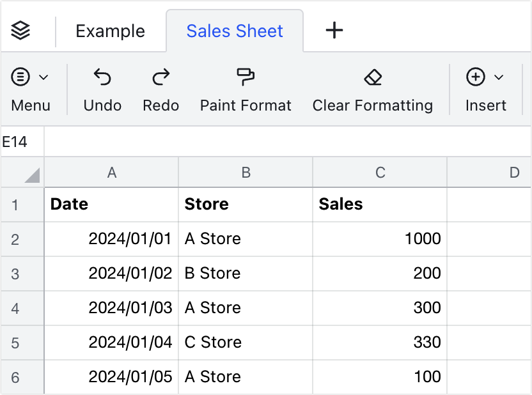This screenshot has height=395, width=532.
Task: Select the cell containing B Store
Action: coord(245,274)
